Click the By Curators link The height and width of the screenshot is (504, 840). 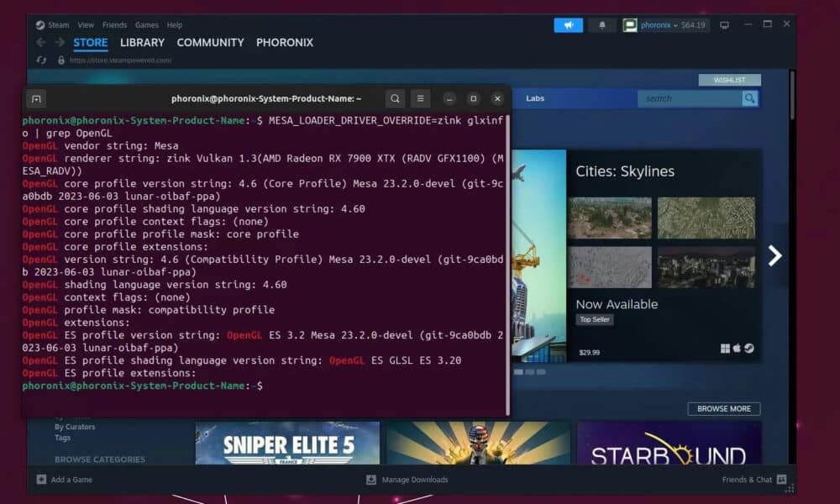click(75, 427)
